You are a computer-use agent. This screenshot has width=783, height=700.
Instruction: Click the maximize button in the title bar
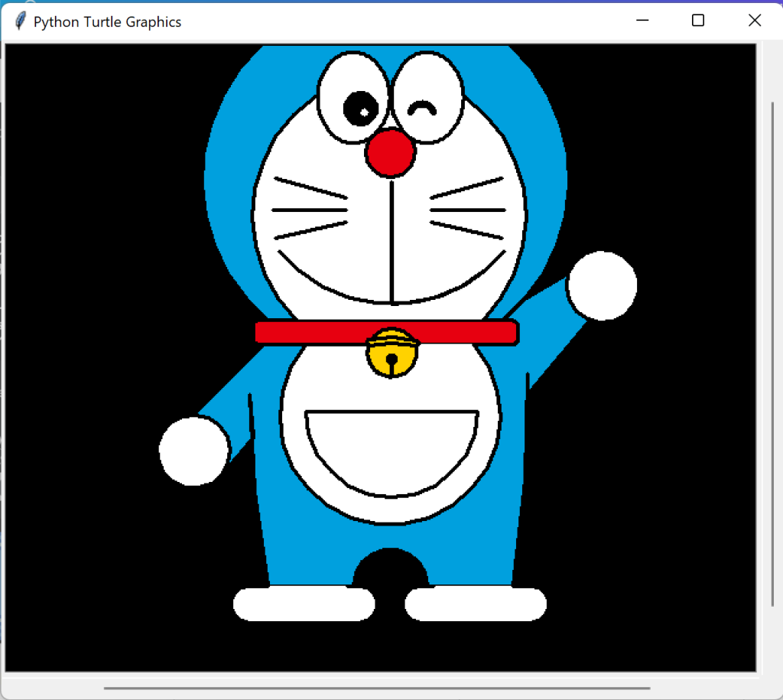click(697, 21)
